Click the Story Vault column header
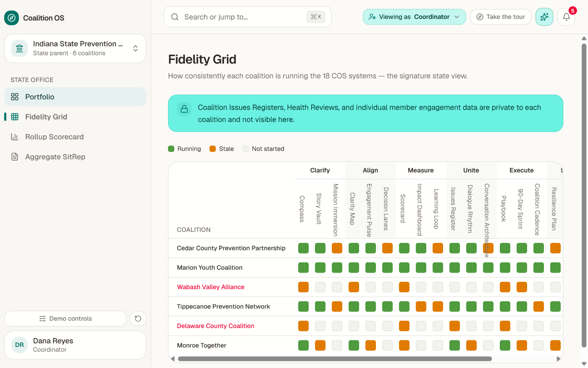The image size is (588, 368). tap(319, 209)
